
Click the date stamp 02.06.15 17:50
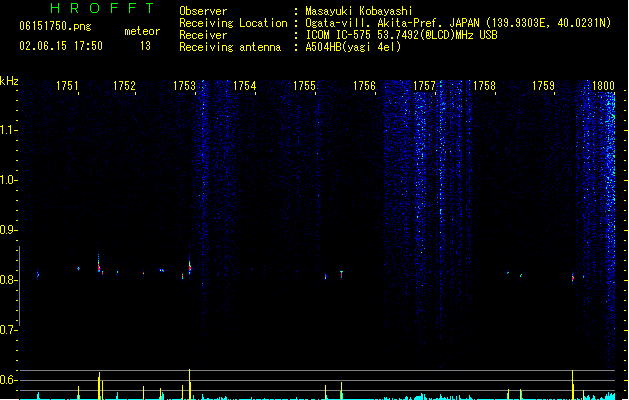pos(61,46)
